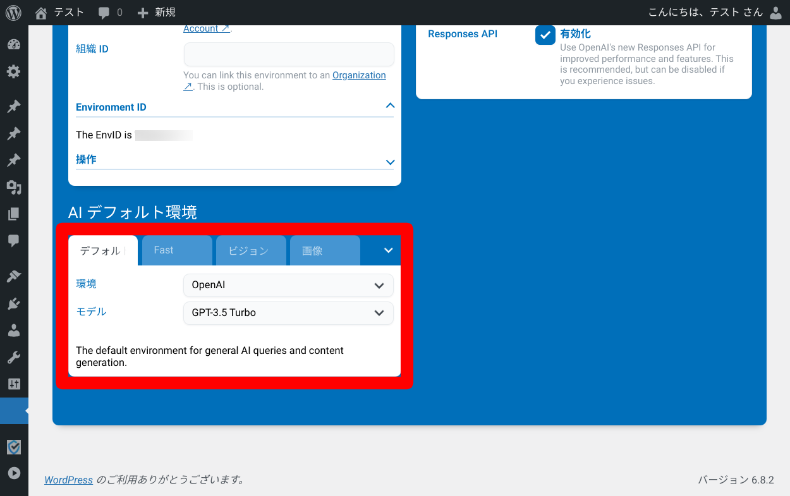Viewport: 790px width, 496px height.
Task: Click the バージョン 6.8.2 footer text
Action: (736, 480)
